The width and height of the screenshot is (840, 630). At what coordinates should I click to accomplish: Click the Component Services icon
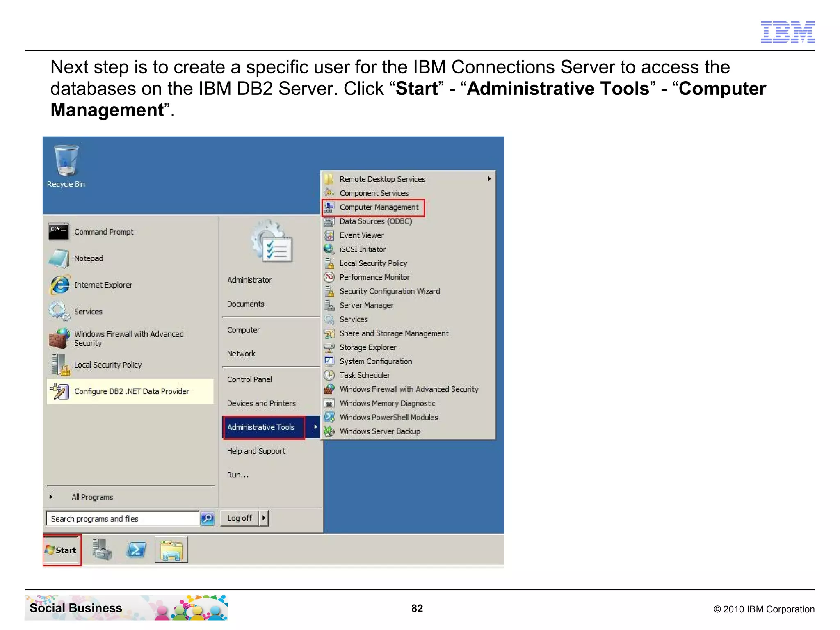[x=329, y=192]
